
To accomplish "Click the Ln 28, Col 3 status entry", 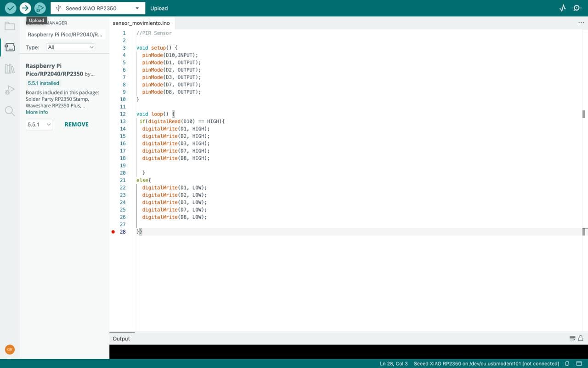I will 394,363.
